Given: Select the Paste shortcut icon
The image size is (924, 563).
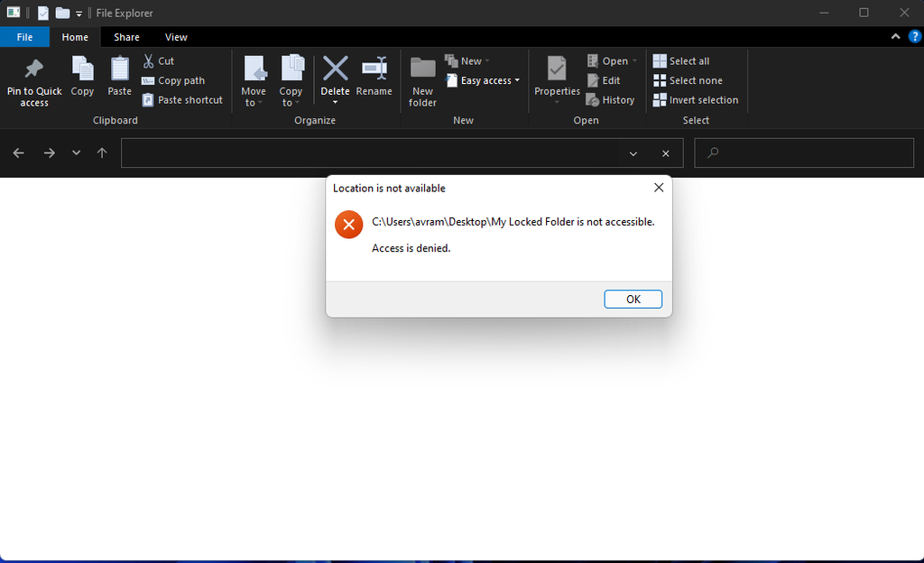Looking at the screenshot, I should 147,99.
